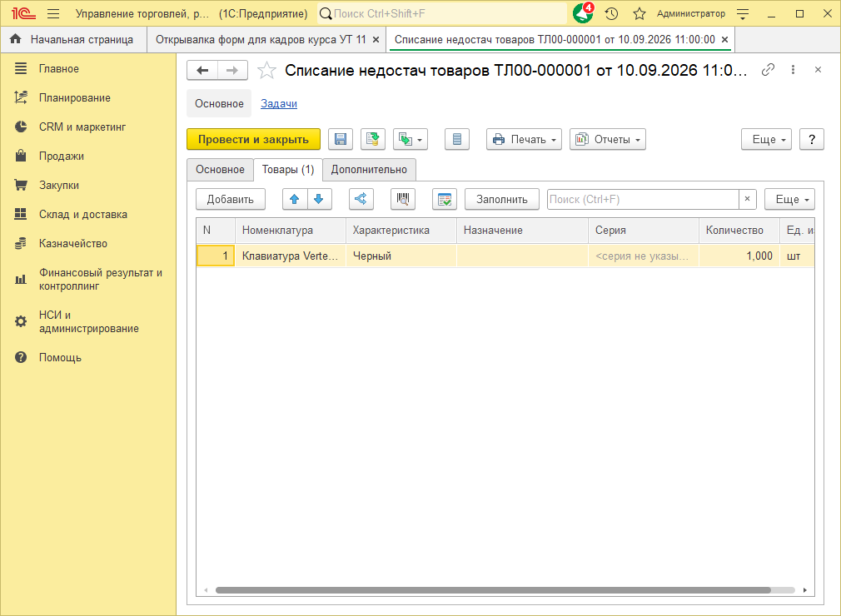Add document to favorites with star
The image size is (841, 616).
tap(266, 70)
